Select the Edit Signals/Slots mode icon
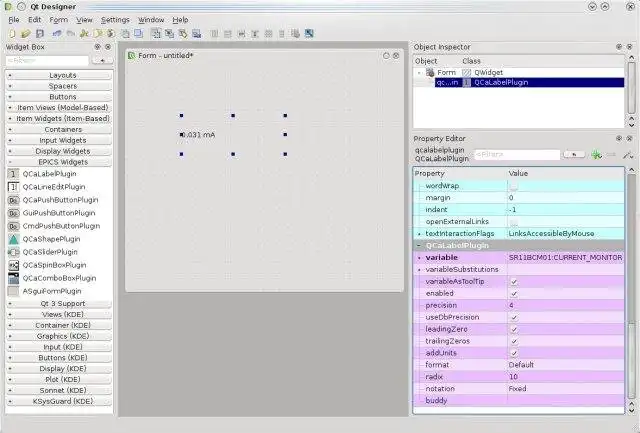This screenshot has width=640, height=433. pyautogui.click(x=169, y=33)
